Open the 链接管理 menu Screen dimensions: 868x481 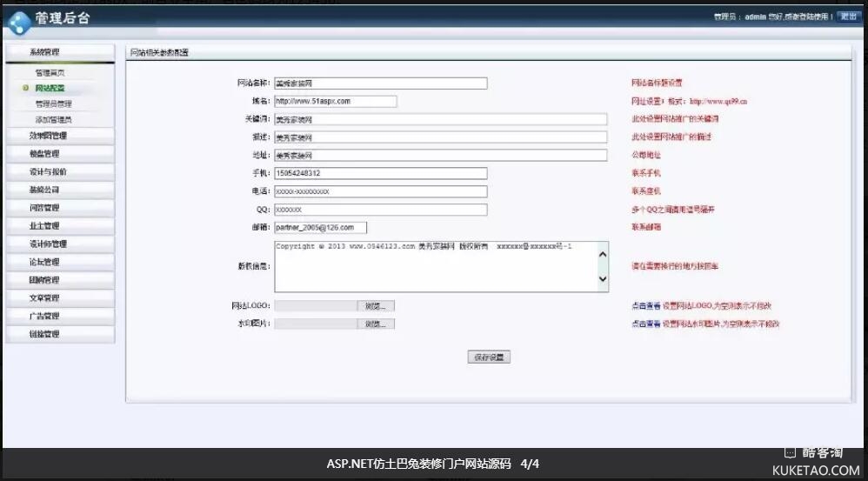[60, 334]
